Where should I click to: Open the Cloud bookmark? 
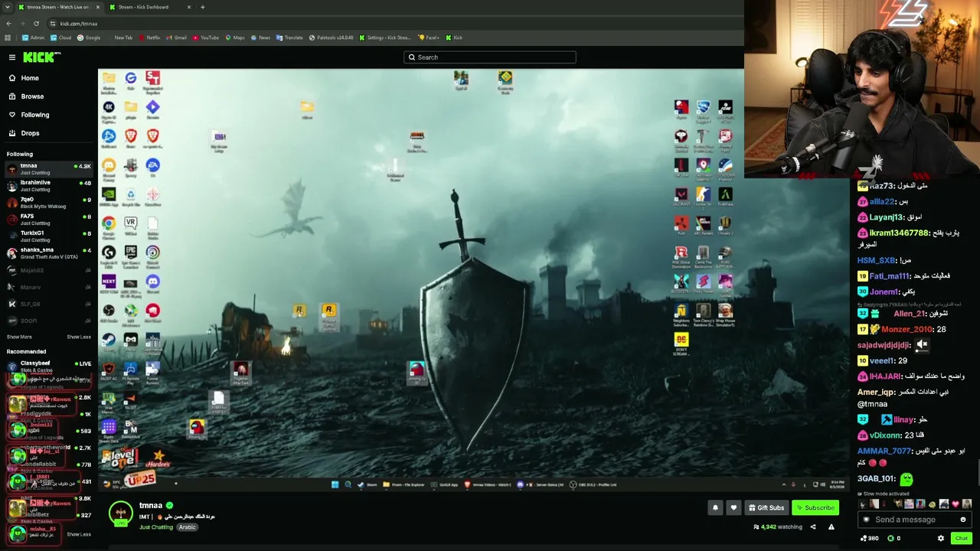pos(61,37)
